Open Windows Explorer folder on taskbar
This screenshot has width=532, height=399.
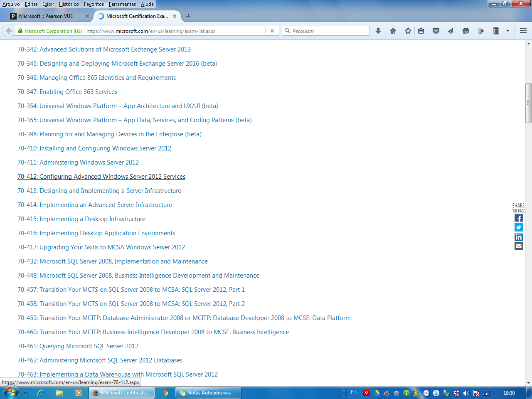tap(59, 393)
